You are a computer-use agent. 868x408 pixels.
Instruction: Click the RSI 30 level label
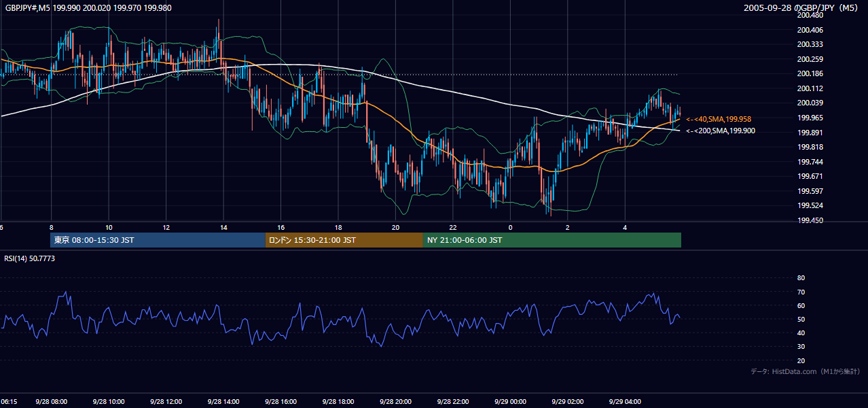click(801, 347)
